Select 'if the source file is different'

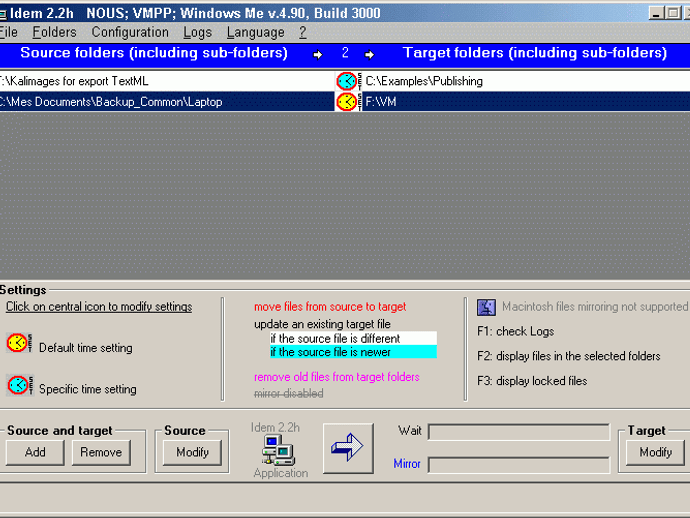[x=353, y=338]
